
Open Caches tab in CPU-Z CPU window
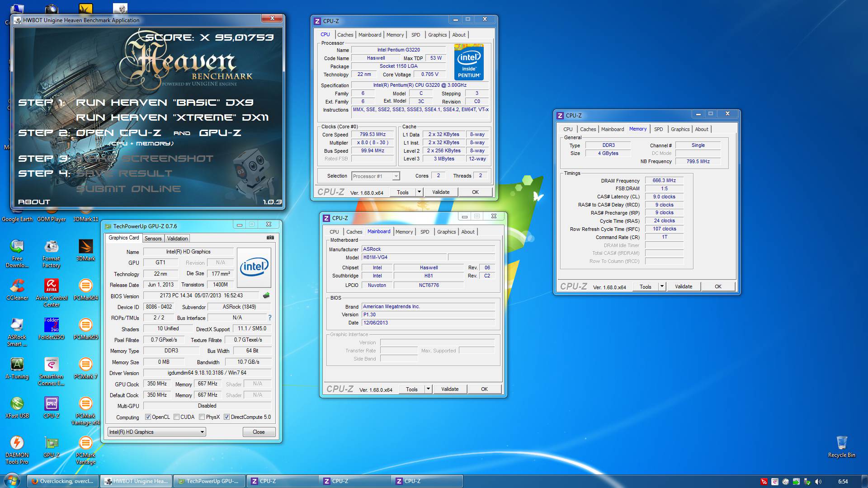coord(345,35)
